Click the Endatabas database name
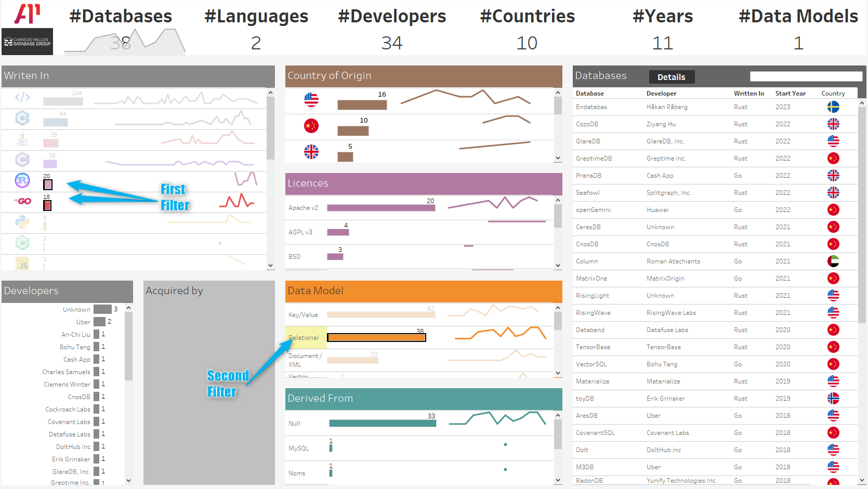Screen dimensions: 868x489 (x=591, y=107)
